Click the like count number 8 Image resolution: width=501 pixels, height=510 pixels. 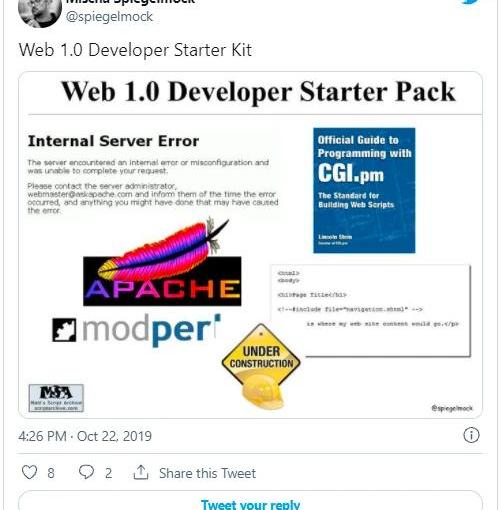click(51, 473)
